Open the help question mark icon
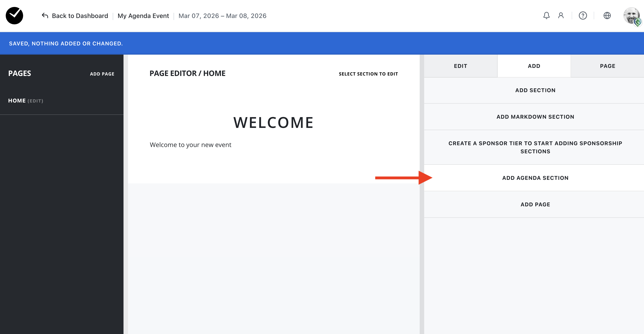644x334 pixels. [582, 16]
